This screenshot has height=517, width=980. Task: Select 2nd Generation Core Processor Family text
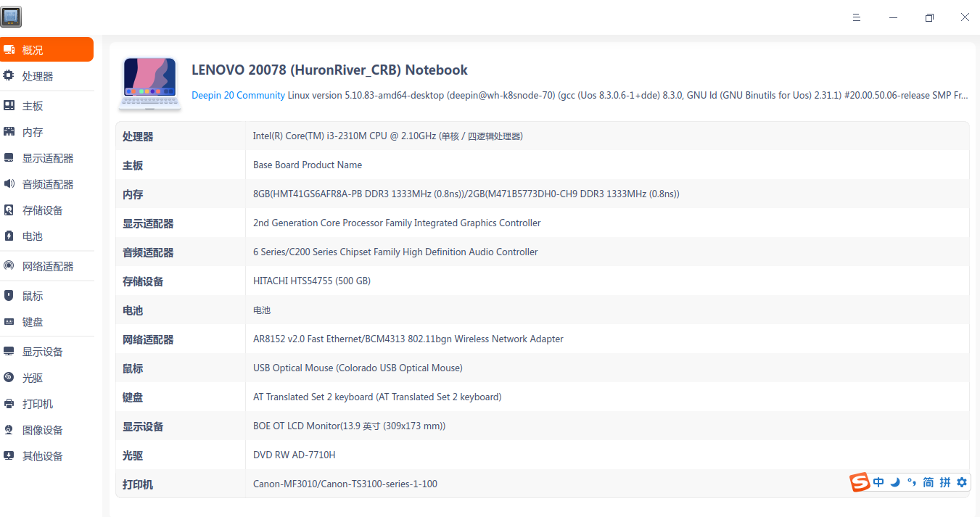pyautogui.click(x=397, y=223)
